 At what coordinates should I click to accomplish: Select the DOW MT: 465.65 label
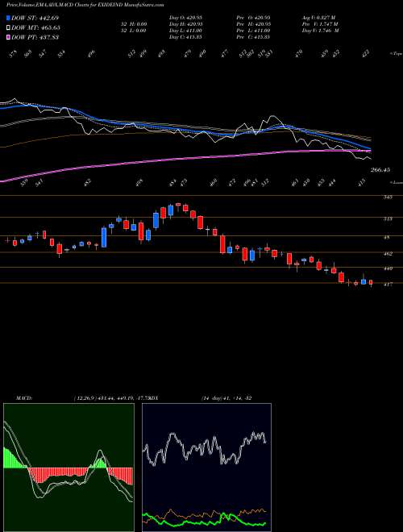[x=35, y=27]
